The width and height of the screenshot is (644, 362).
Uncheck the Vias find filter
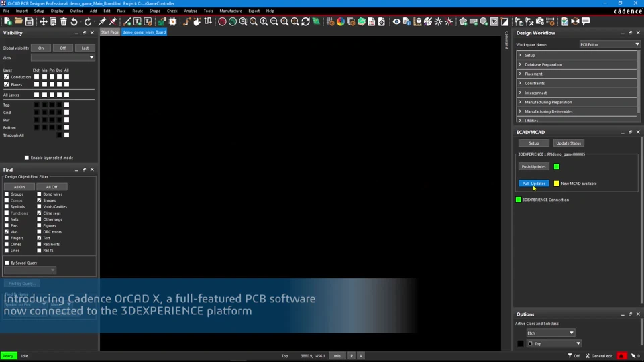point(7,232)
